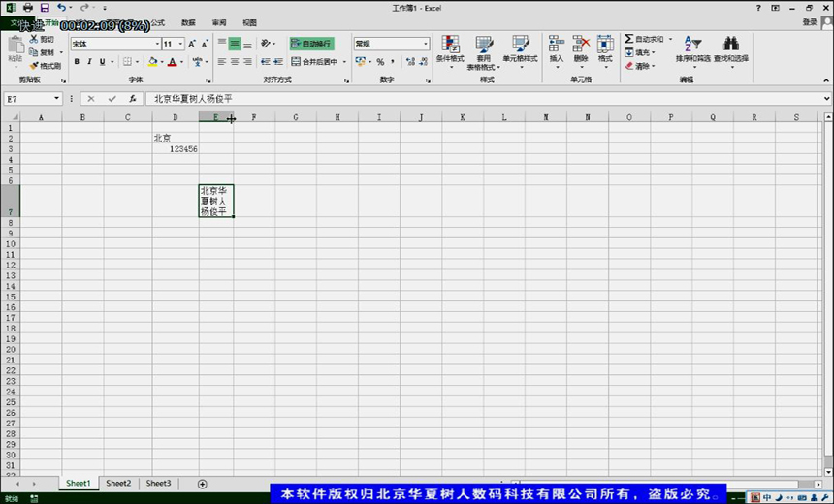Increase font size with the larger A
Screen dimensions: 834x504
192,44
